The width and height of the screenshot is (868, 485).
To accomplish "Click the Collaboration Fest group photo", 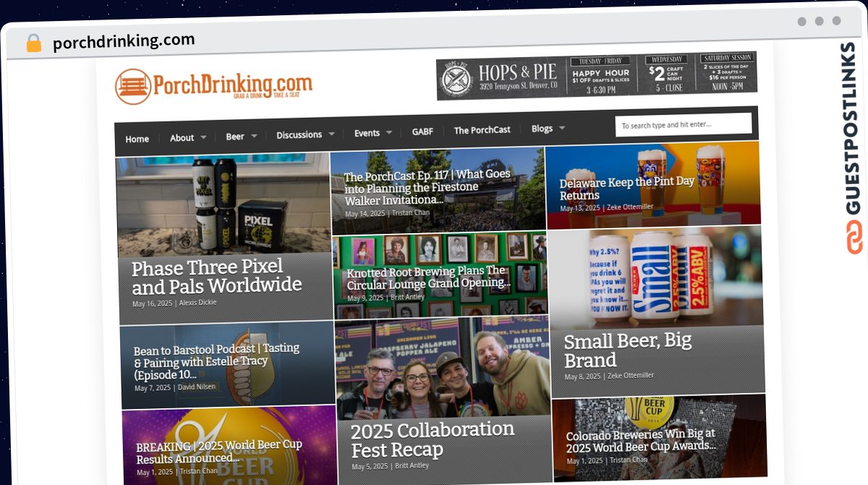I will coord(443,368).
